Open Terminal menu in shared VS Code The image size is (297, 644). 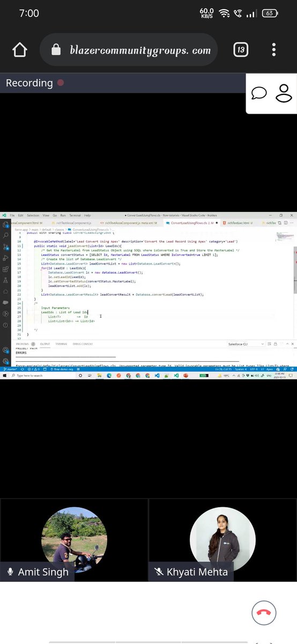tap(75, 215)
